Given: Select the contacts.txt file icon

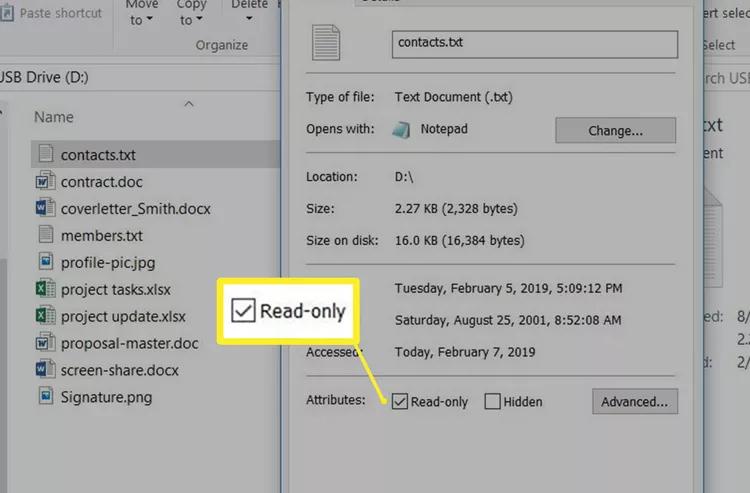Looking at the screenshot, I should click(45, 154).
